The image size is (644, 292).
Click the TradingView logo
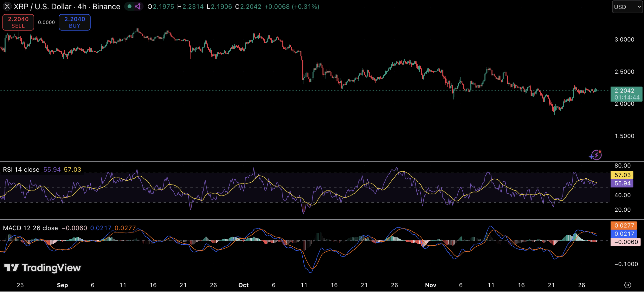coord(43,268)
